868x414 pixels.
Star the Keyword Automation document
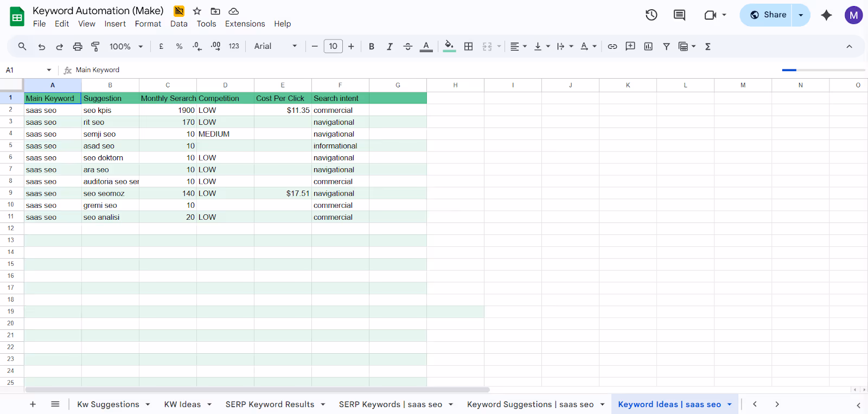(x=197, y=11)
